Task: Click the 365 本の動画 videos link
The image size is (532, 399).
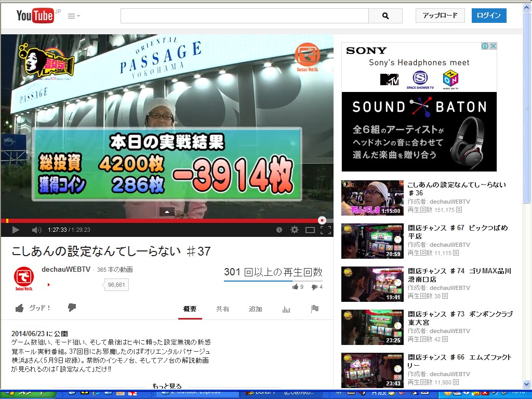Action: tap(115, 270)
